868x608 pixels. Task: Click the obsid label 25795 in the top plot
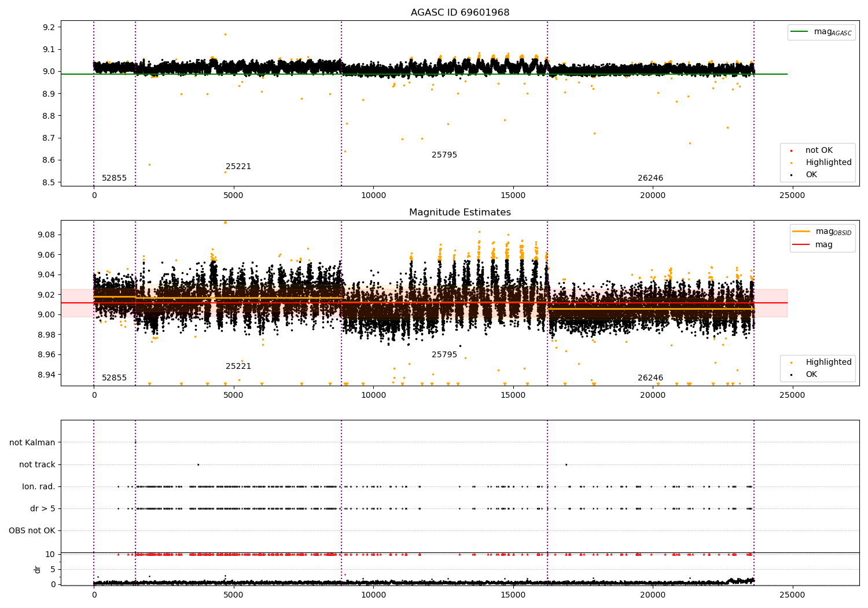tap(444, 155)
